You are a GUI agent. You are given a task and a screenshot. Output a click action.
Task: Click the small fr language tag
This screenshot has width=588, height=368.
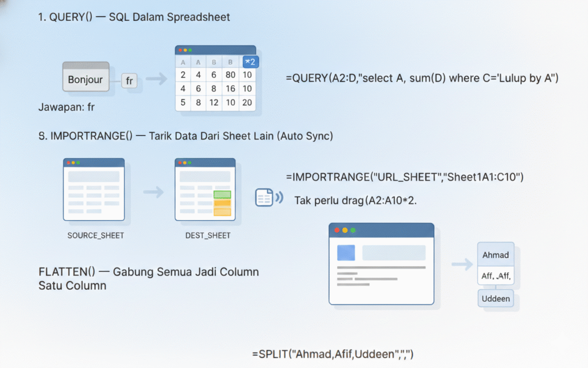coord(129,81)
